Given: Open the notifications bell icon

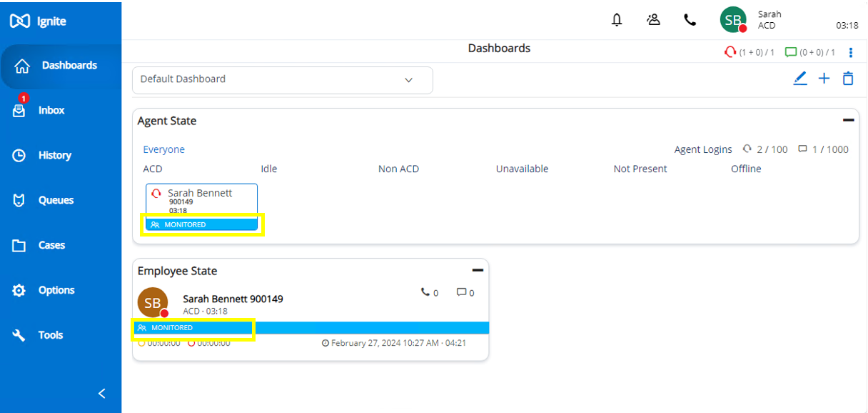Looking at the screenshot, I should [x=617, y=19].
